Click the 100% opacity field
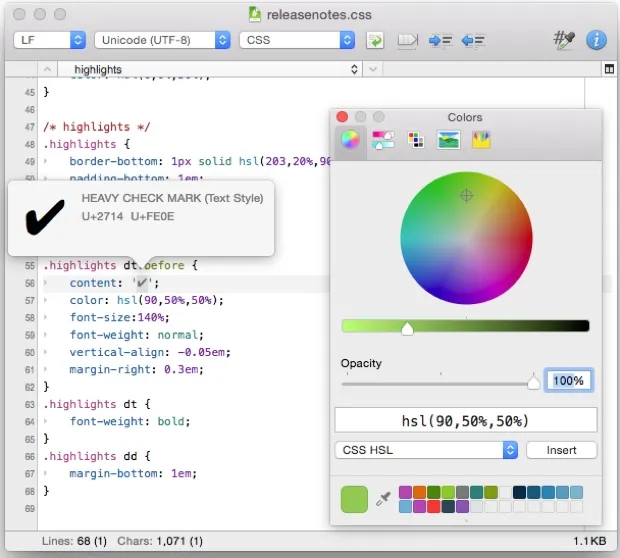 click(x=569, y=380)
